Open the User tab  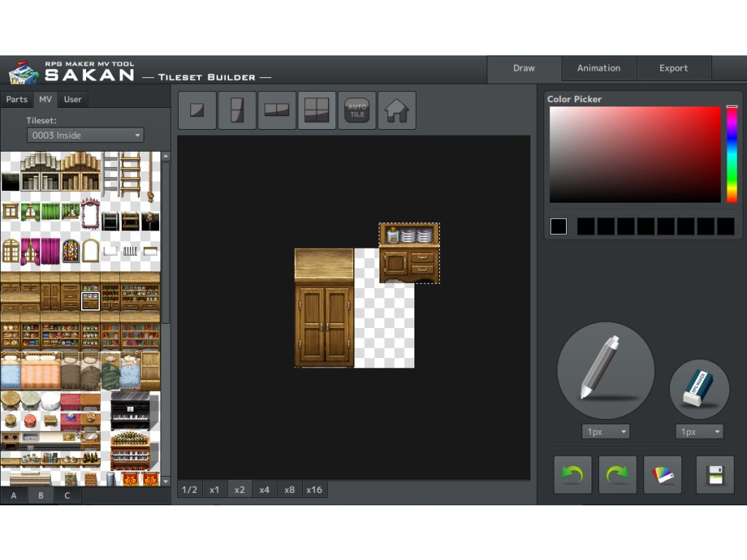click(73, 99)
